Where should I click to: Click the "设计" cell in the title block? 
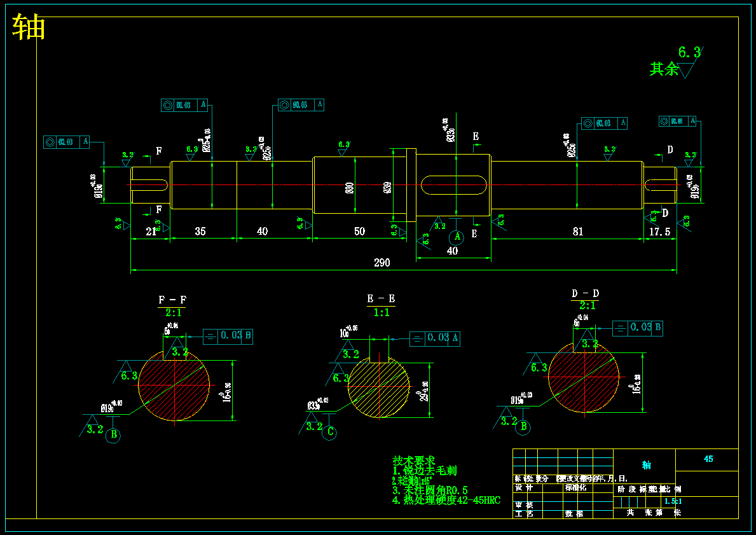click(524, 488)
